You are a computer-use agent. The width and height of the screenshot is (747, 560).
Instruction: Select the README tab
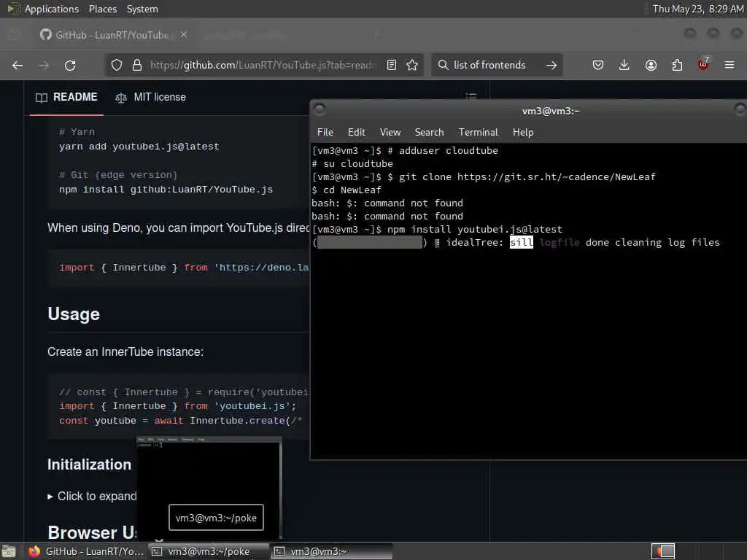[x=66, y=97]
